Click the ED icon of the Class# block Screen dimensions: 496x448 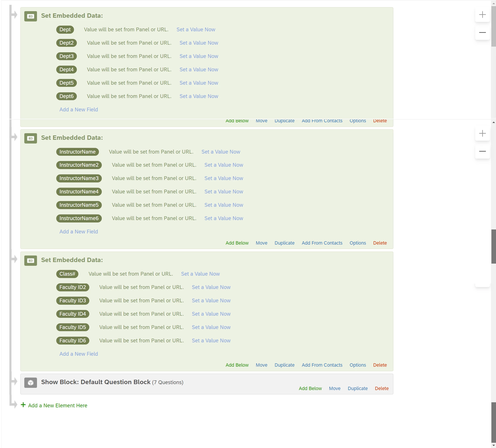30,261
